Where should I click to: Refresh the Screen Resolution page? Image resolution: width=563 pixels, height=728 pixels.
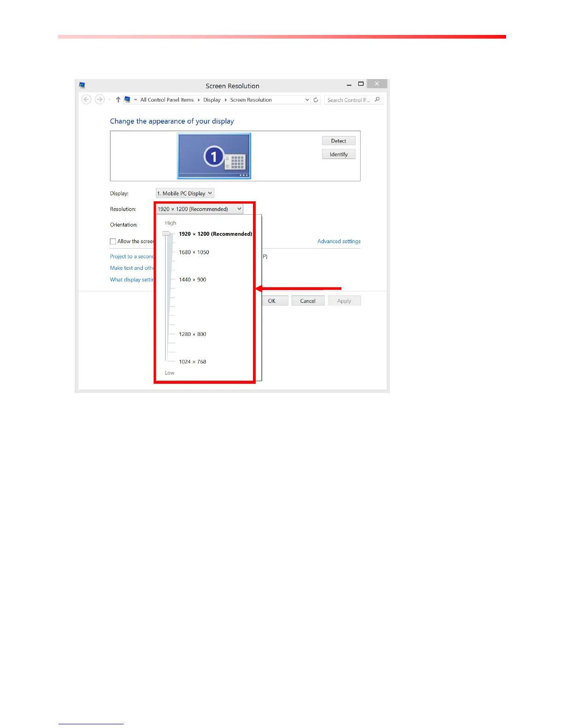pyautogui.click(x=316, y=100)
